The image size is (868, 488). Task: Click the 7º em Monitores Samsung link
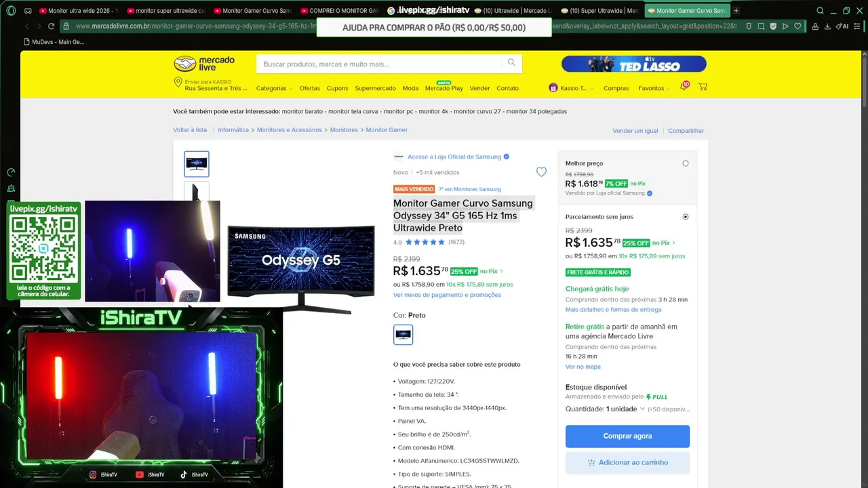[470, 189]
